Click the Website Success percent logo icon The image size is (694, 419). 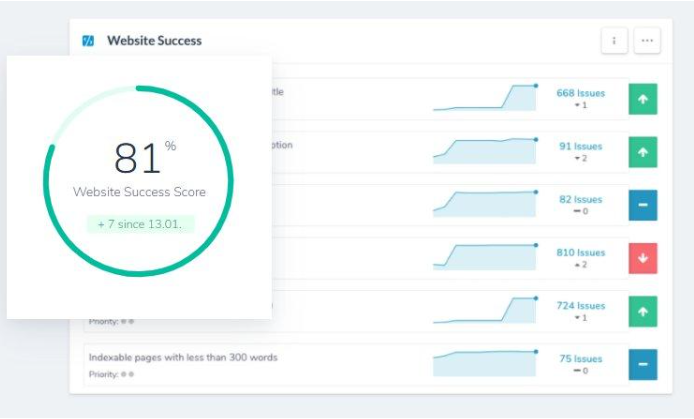(x=88, y=41)
